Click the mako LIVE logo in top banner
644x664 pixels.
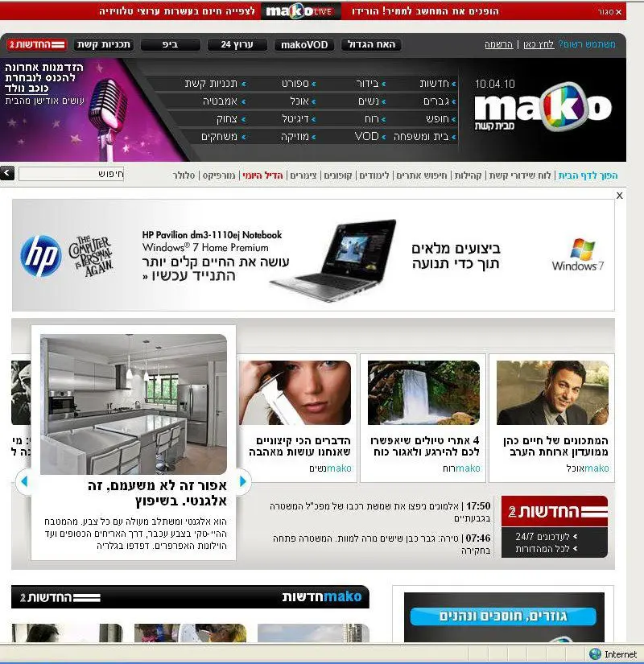point(300,11)
